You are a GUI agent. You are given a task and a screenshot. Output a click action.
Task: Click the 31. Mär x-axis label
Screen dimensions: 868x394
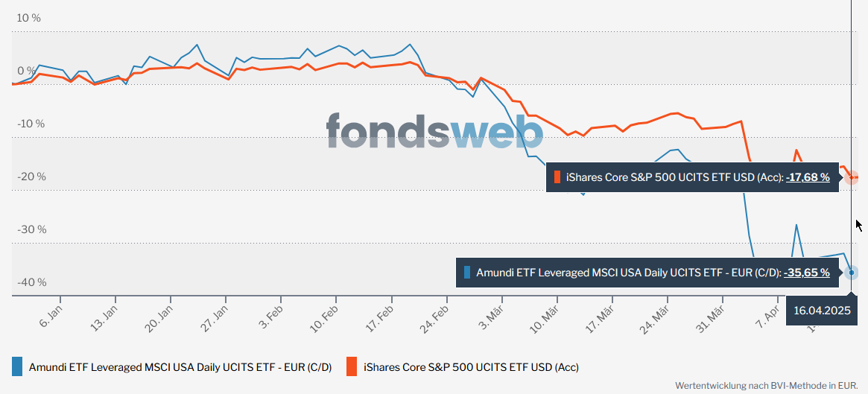(713, 317)
